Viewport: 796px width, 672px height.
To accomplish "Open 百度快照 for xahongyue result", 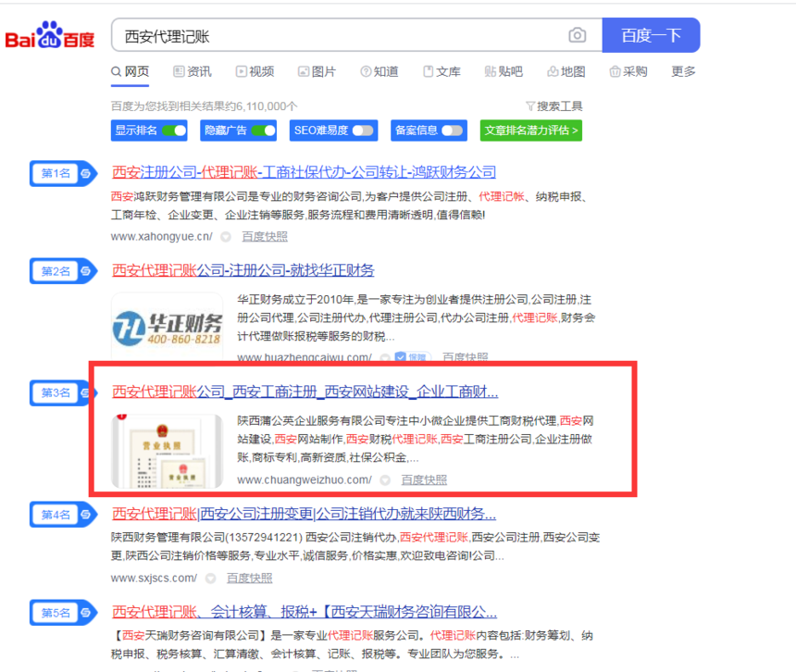I will click(x=265, y=237).
